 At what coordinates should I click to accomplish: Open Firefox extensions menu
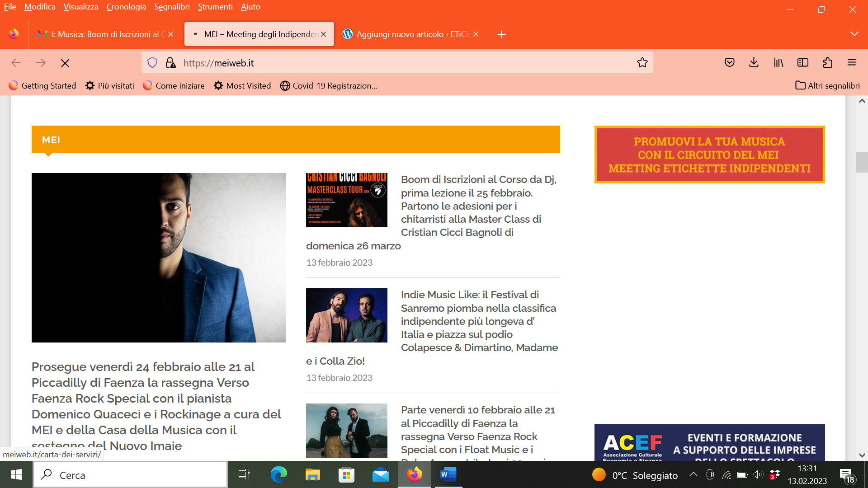click(x=827, y=63)
